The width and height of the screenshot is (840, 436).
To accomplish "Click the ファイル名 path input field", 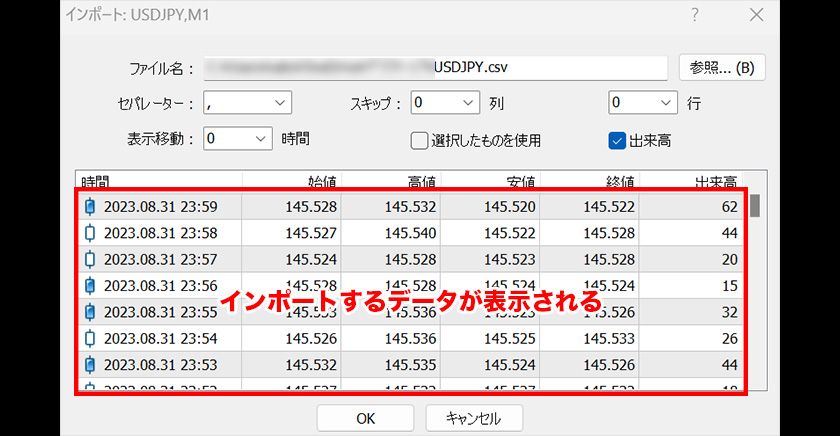I will pyautogui.click(x=435, y=68).
